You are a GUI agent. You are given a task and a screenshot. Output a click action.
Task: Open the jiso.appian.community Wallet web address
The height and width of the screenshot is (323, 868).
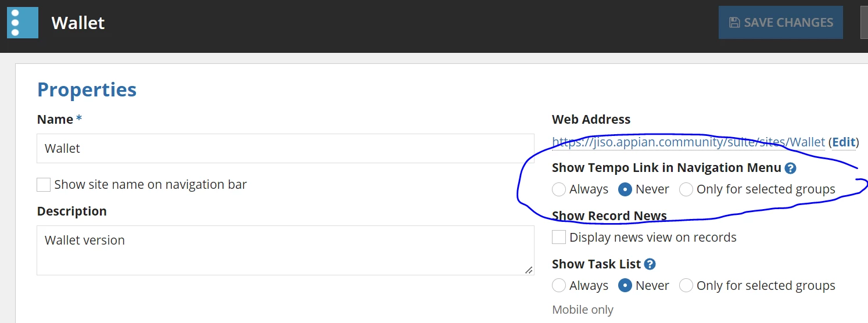point(688,142)
